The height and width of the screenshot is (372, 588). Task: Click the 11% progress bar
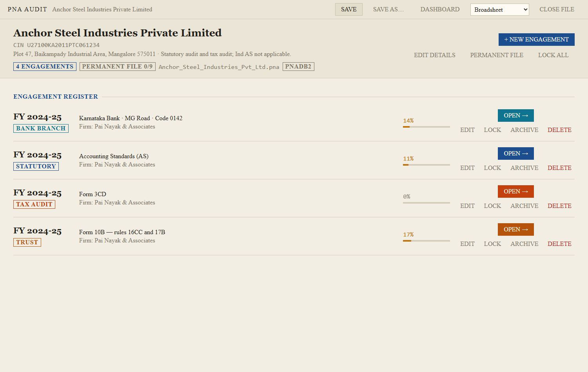point(426,165)
